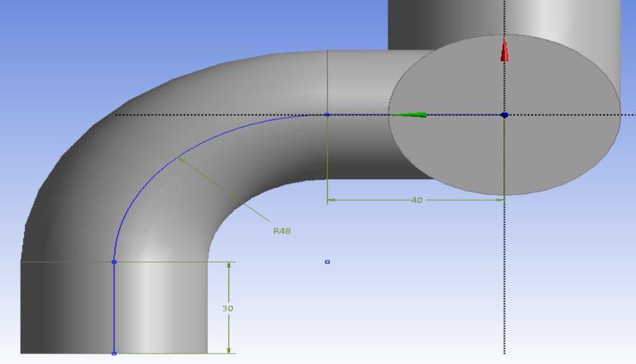The height and width of the screenshot is (364, 636).
Task: Select the arc start point above the 30 dimension
Action: (x=114, y=262)
